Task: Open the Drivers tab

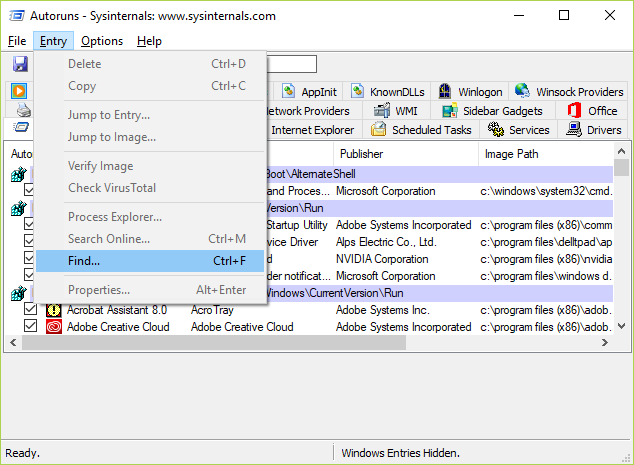Action: (594, 130)
